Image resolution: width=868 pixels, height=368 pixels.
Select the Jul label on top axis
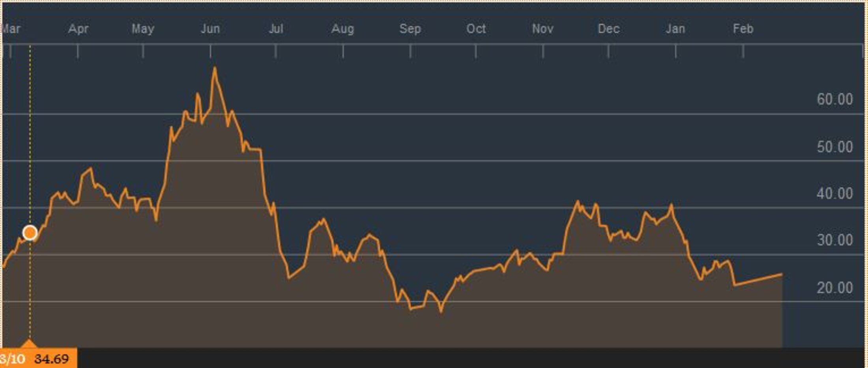point(276,29)
